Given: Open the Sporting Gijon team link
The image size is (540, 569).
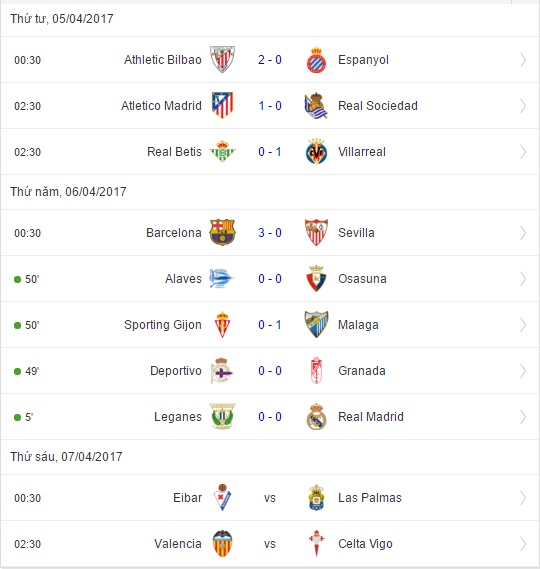Looking at the screenshot, I should pyautogui.click(x=163, y=325).
